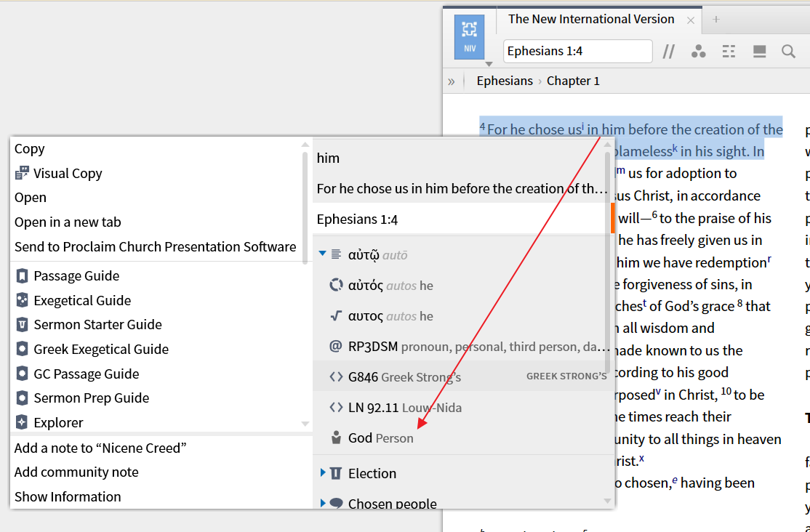Select the αυτος root row

point(462,315)
